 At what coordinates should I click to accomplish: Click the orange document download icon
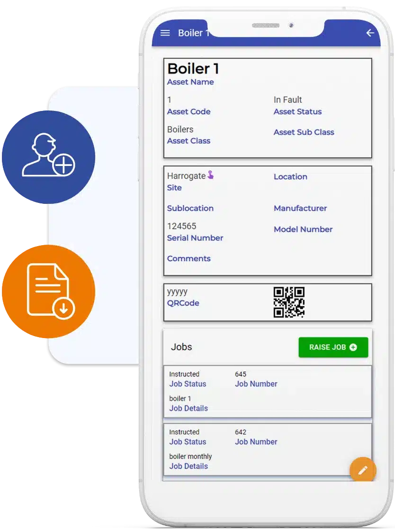[x=48, y=292]
